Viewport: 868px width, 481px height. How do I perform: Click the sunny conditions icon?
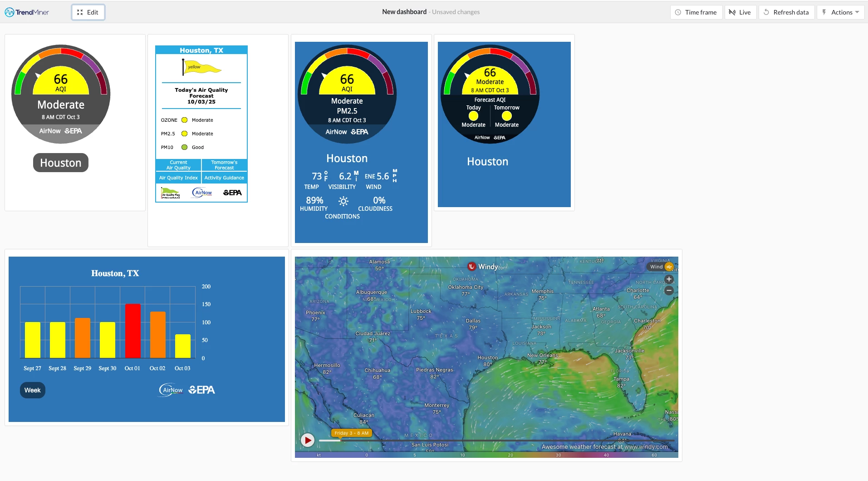coord(343,201)
